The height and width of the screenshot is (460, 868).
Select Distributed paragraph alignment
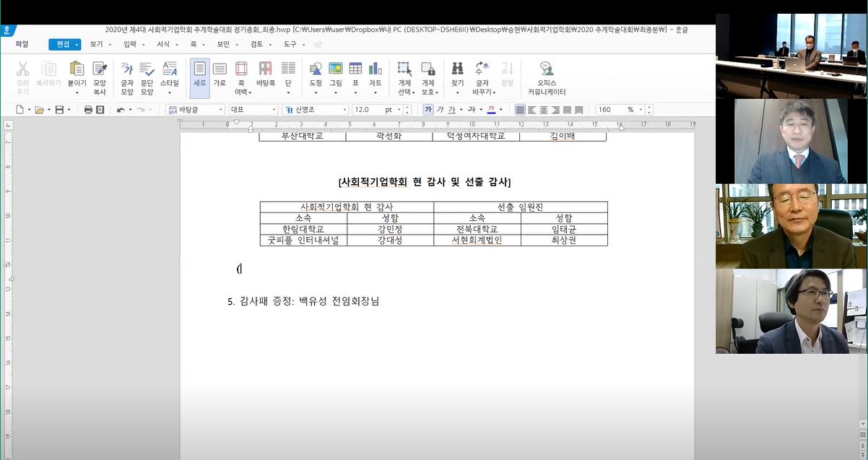point(567,110)
